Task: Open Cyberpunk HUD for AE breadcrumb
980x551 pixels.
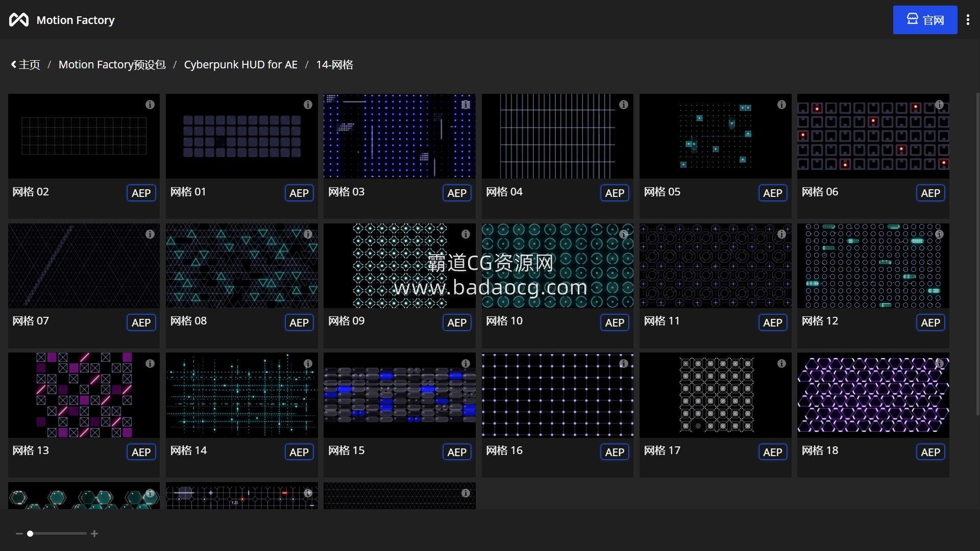Action: point(240,65)
